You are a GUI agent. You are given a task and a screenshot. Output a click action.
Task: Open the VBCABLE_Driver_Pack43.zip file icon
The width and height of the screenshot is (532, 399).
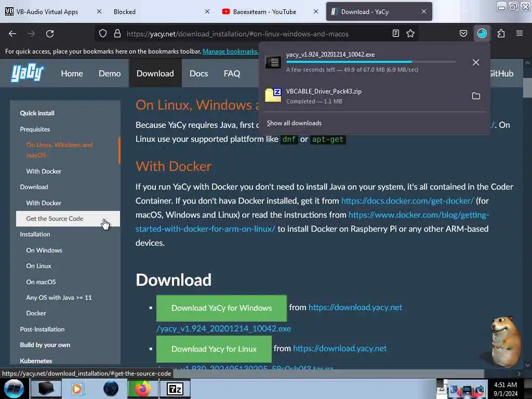pyautogui.click(x=273, y=95)
